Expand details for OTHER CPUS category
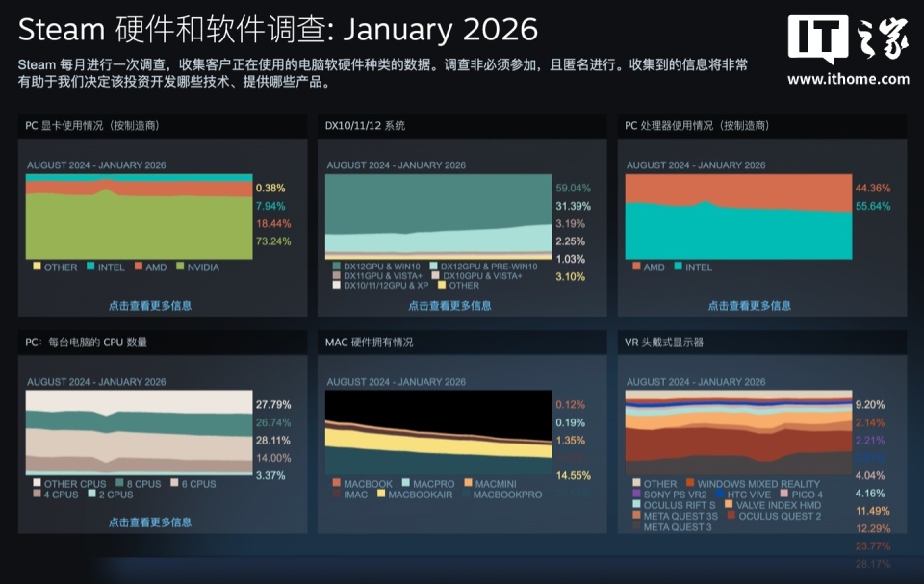The width and height of the screenshot is (924, 584). pos(37,481)
